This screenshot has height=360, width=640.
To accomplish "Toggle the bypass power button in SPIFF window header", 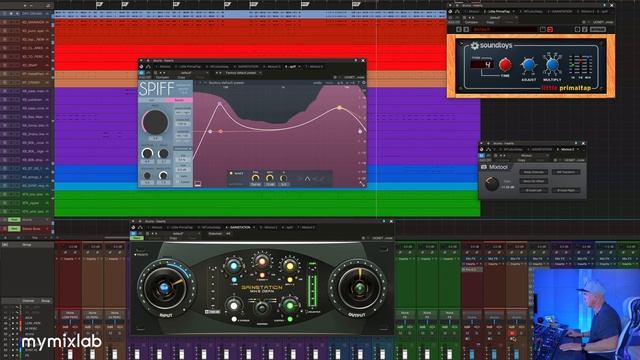I will coord(141,73).
